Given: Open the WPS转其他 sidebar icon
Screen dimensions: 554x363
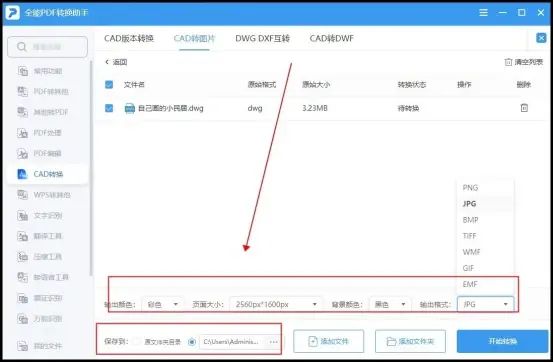Looking at the screenshot, I should pyautogui.click(x=23, y=195).
